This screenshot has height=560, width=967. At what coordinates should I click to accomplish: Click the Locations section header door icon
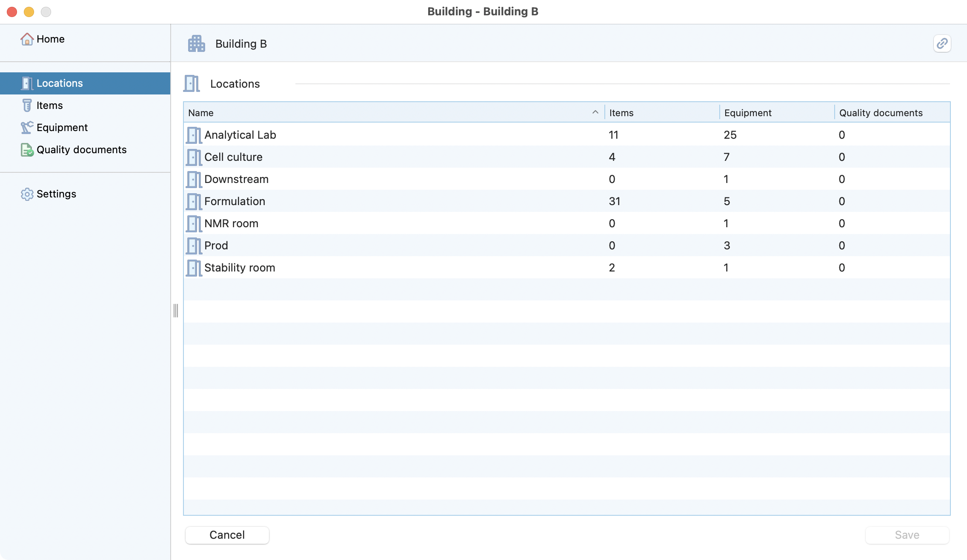[x=192, y=83]
